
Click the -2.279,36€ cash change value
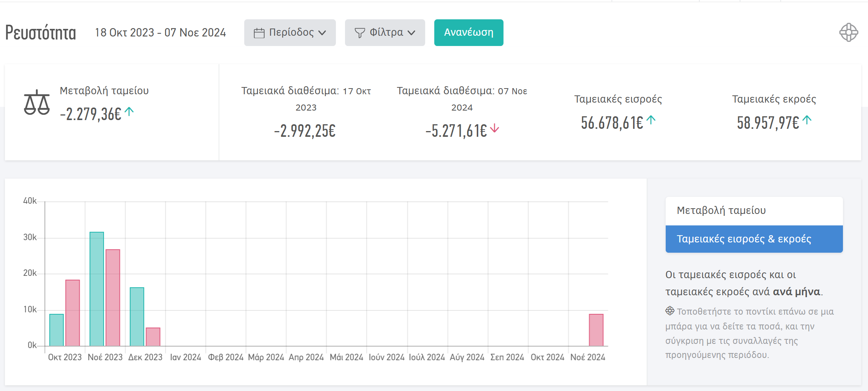click(x=90, y=114)
